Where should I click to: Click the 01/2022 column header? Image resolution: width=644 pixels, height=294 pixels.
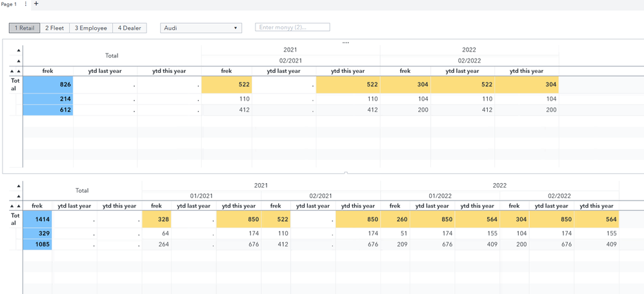(x=440, y=196)
